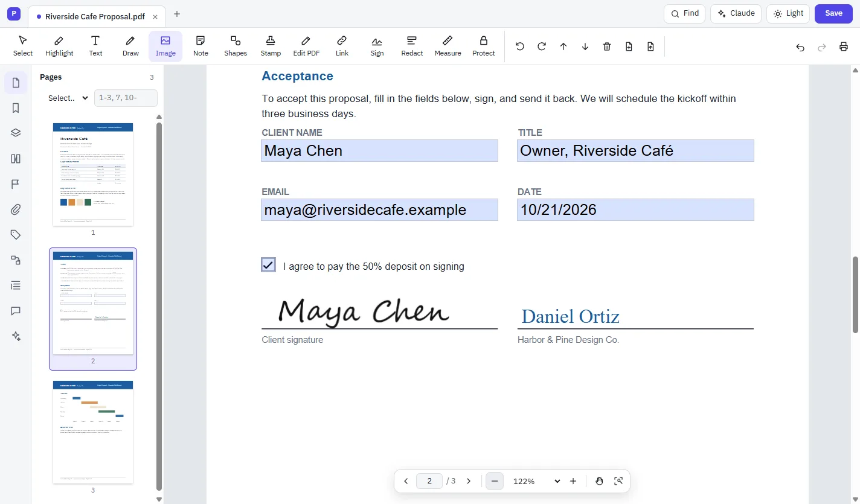Click the document's vertical scrollbar thumb

[x=855, y=295]
